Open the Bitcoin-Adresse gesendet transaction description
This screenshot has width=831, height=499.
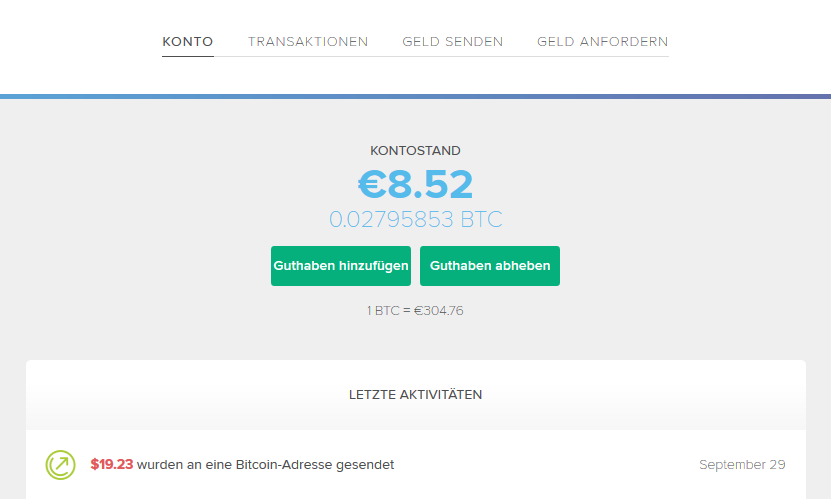[266, 465]
